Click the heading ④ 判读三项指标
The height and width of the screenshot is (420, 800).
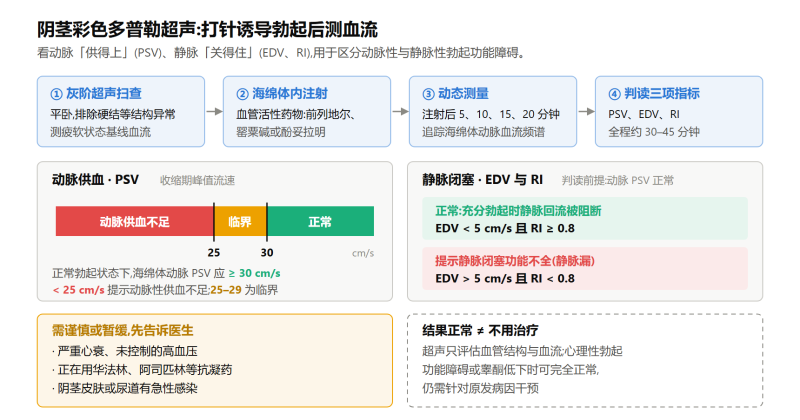pos(654,93)
